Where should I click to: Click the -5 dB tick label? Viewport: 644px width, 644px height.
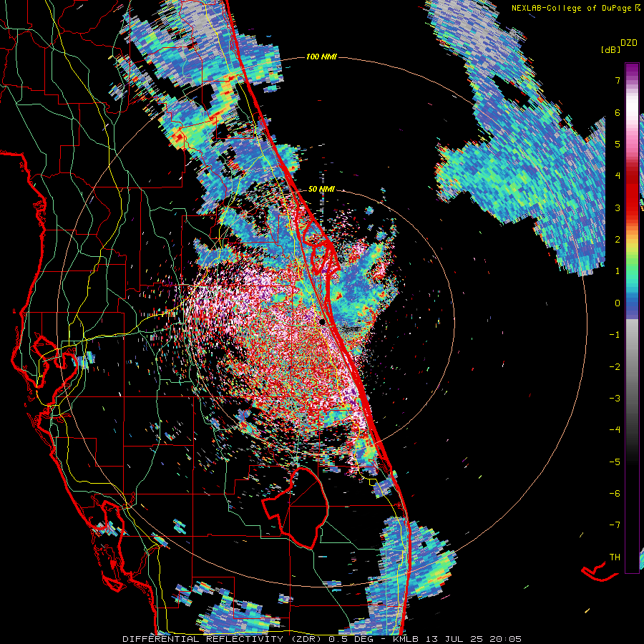[615, 462]
